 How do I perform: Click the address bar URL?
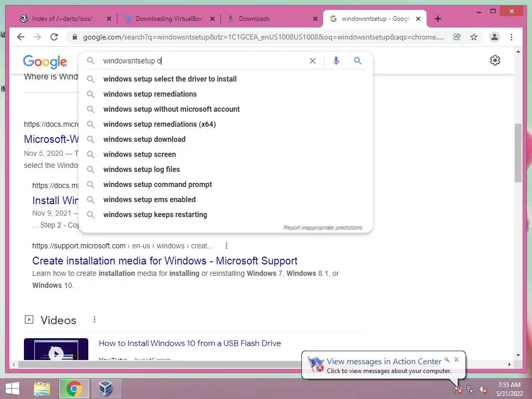coord(263,37)
